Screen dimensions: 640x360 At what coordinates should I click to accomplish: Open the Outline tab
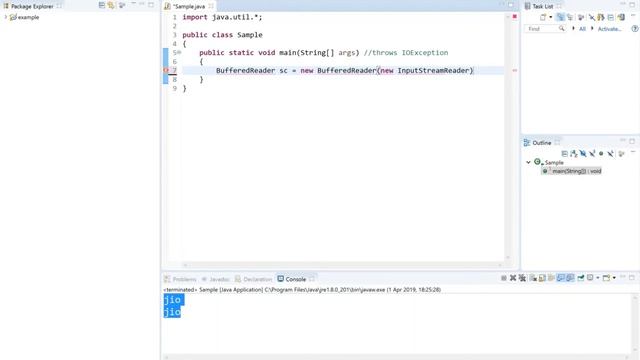[542, 142]
